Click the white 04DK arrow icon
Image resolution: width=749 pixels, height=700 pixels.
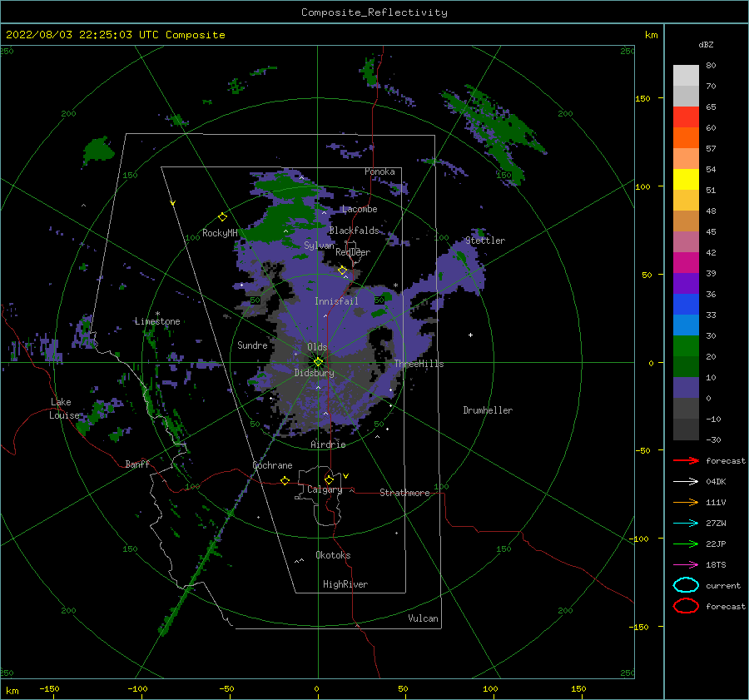click(x=686, y=481)
